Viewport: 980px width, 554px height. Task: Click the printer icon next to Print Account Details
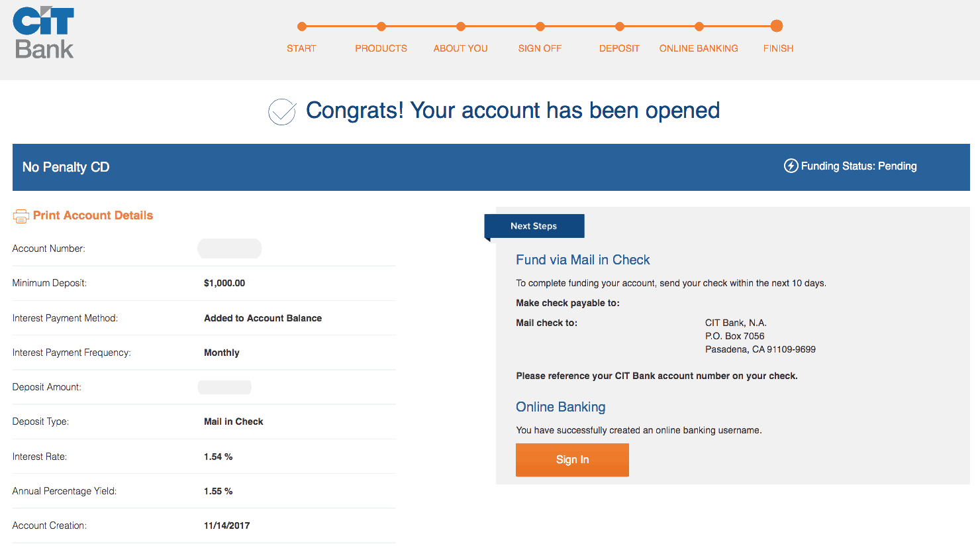(x=21, y=215)
